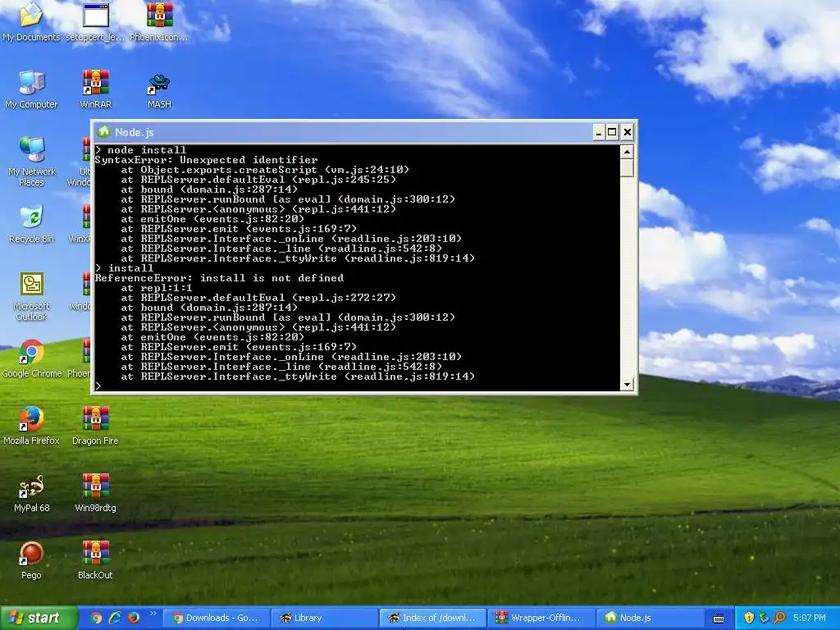Select the BlackOut archive icon
The height and width of the screenshot is (630, 840).
(95, 560)
